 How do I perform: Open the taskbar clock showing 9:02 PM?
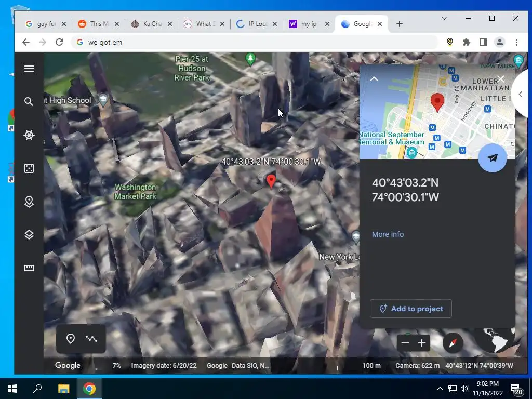(487, 389)
